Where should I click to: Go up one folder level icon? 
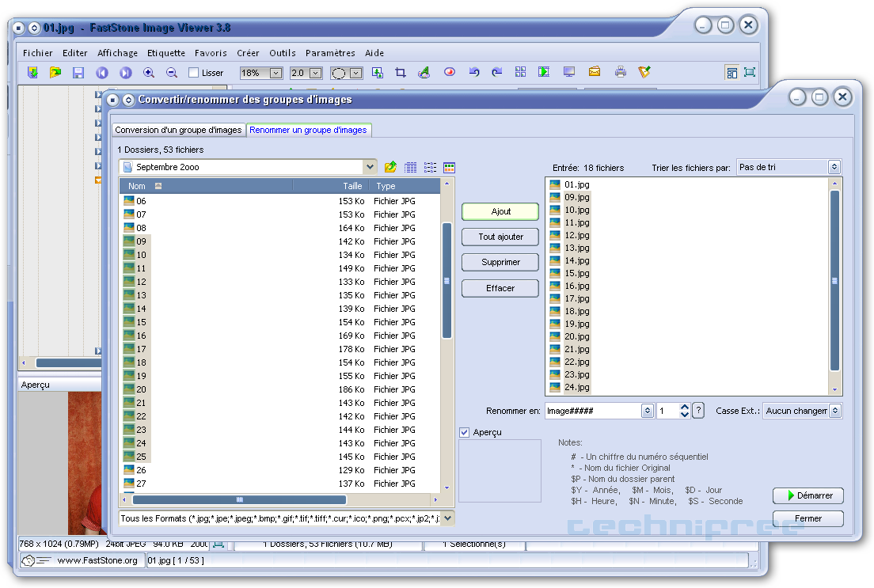coord(390,167)
